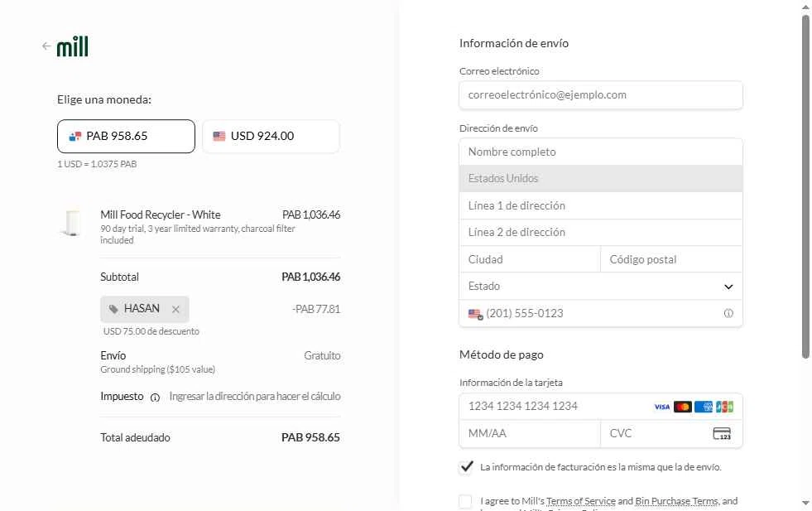Viewport: 812px width, 511px height.
Task: Click 'Ground shipping ($105 value)' text
Action: pyautogui.click(x=158, y=369)
